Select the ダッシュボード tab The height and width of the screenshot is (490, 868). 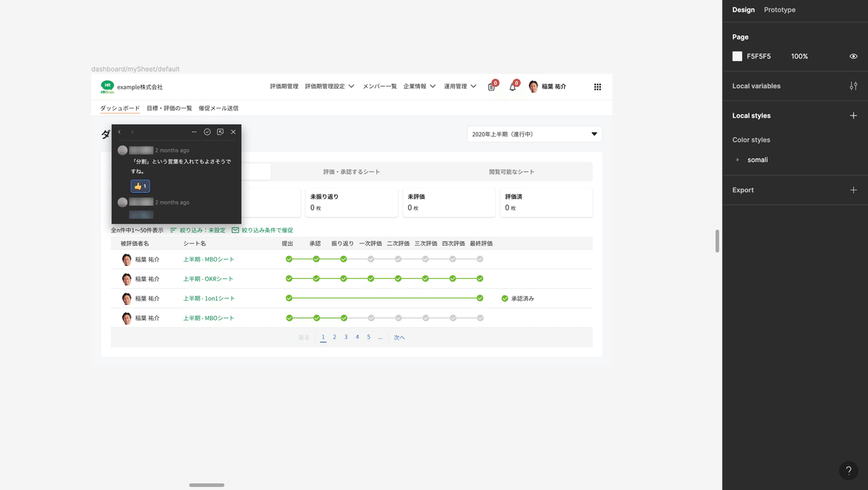pos(120,108)
